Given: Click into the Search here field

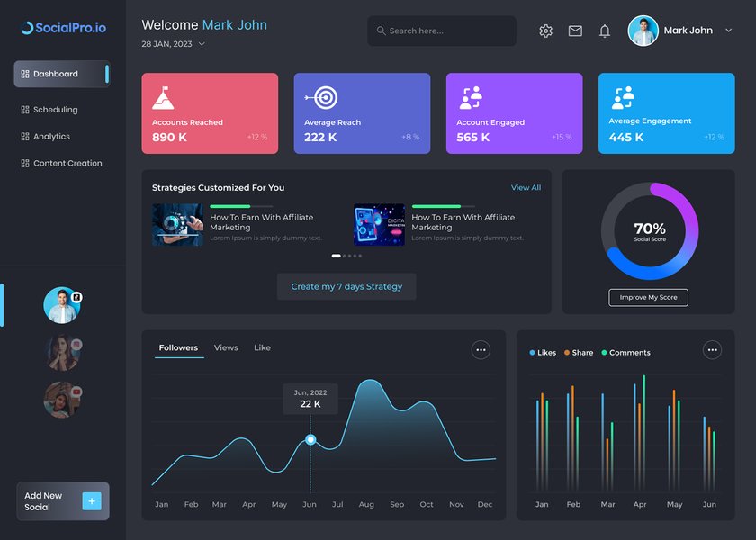Looking at the screenshot, I should coord(442,31).
